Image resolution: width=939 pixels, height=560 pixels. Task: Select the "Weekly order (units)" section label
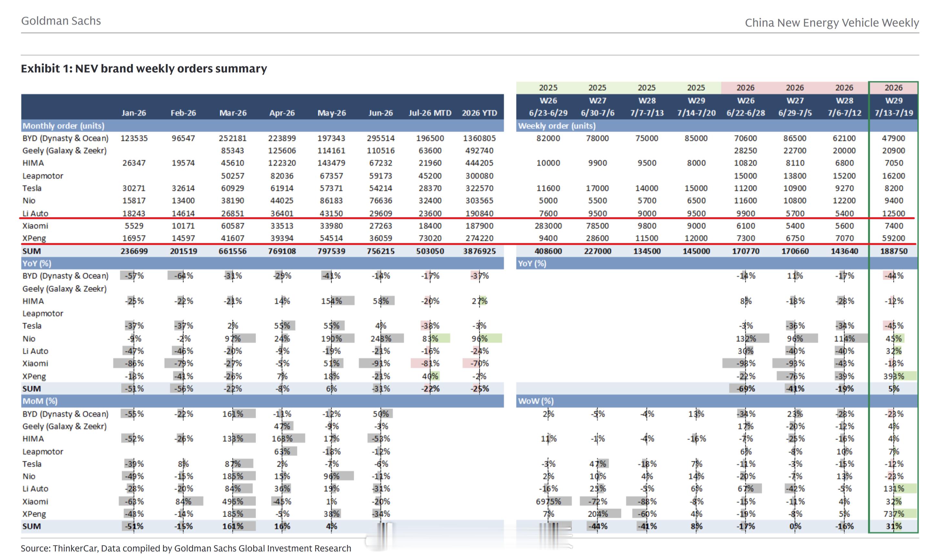coord(557,126)
